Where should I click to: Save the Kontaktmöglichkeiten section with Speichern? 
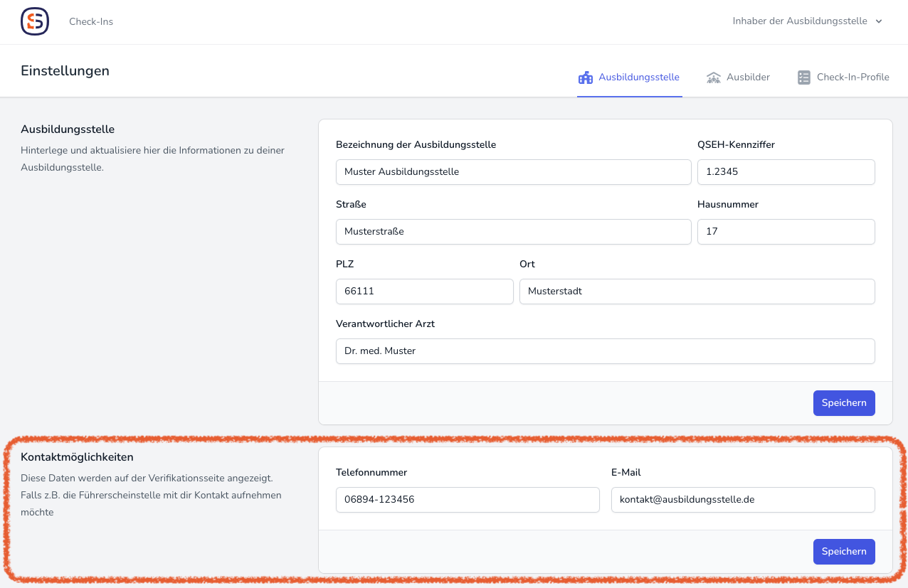coord(843,552)
